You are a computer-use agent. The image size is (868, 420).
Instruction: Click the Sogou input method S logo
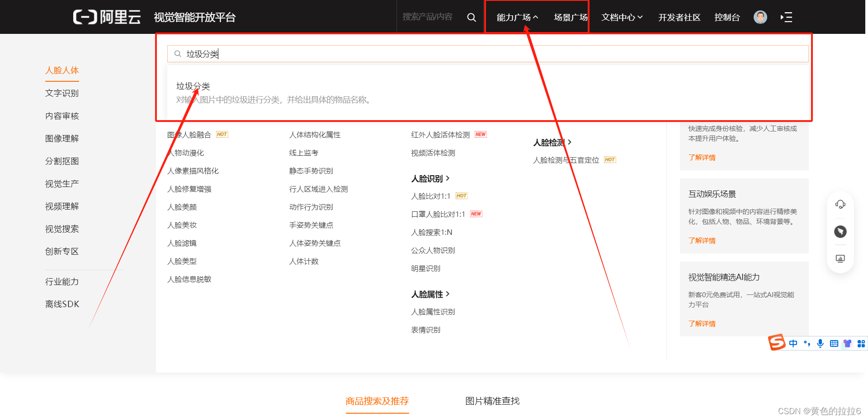tap(777, 342)
